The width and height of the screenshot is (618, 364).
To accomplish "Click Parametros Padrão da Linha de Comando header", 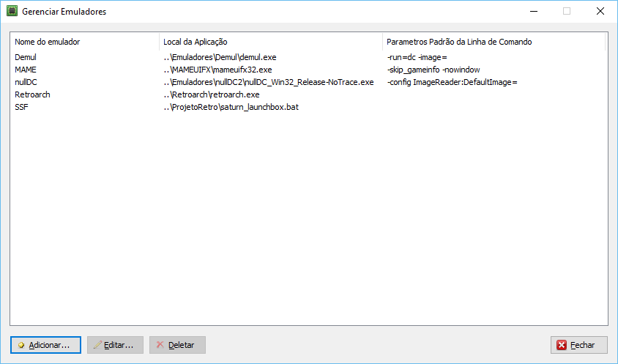I will (x=494, y=42).
